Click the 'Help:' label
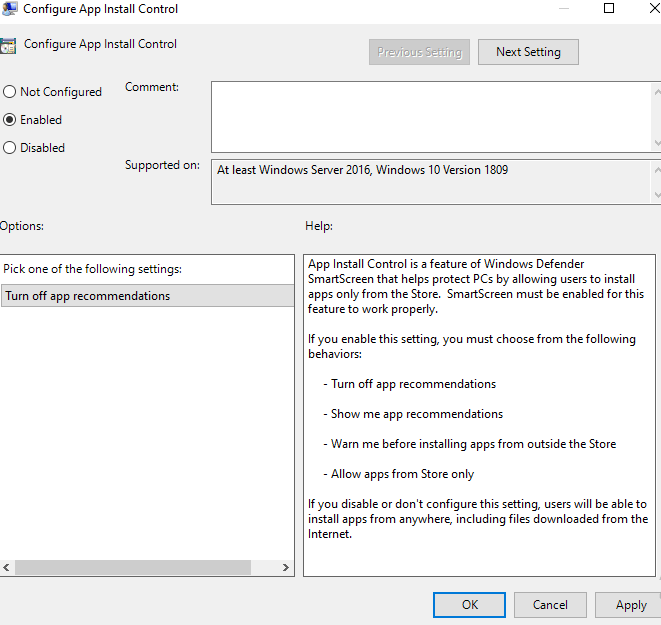The width and height of the screenshot is (661, 625). [x=319, y=226]
